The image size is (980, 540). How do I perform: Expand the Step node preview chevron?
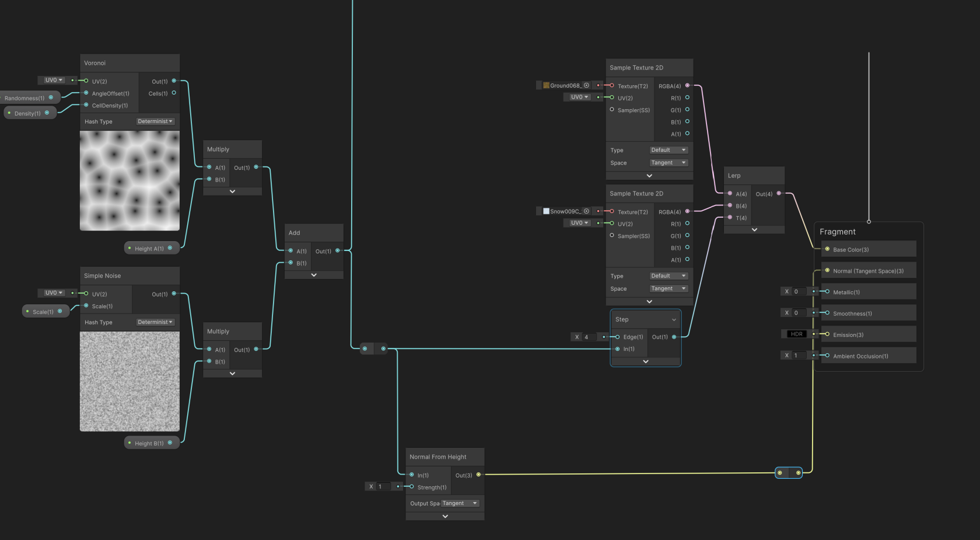click(646, 362)
